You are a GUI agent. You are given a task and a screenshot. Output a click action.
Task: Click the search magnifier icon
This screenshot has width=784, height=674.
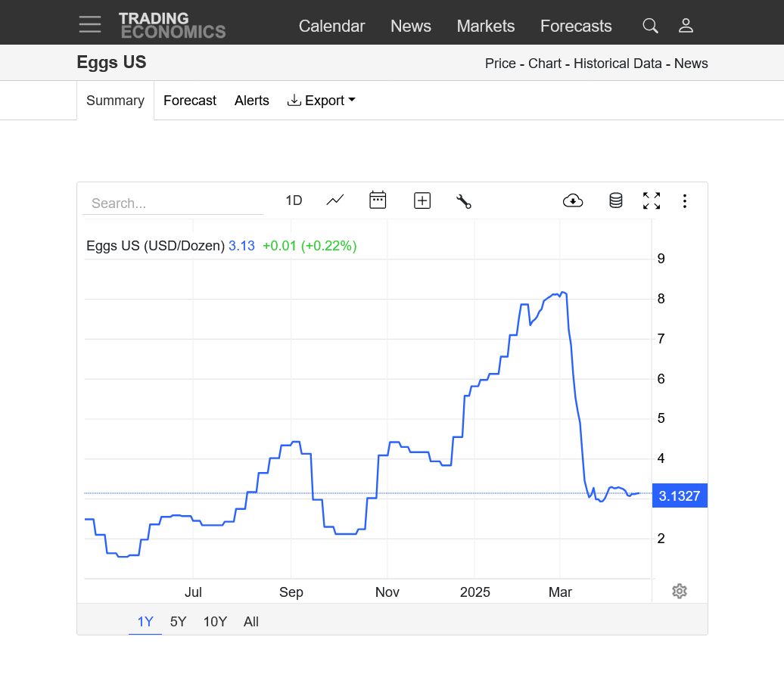point(650,26)
